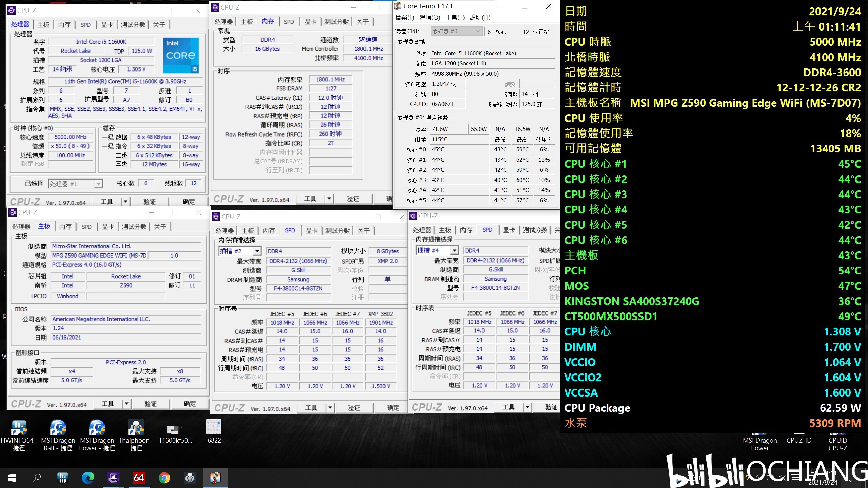Open Thaiphoon desktop shortcut

[x=136, y=435]
